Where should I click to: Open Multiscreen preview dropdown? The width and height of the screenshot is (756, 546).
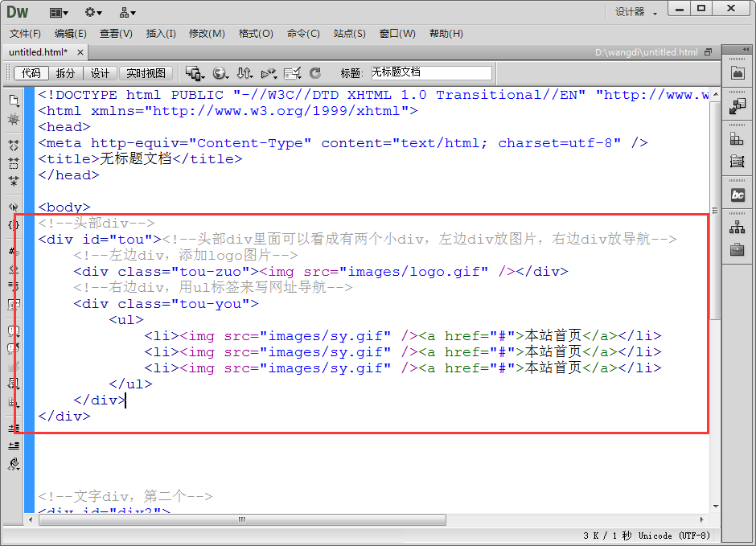point(195,73)
